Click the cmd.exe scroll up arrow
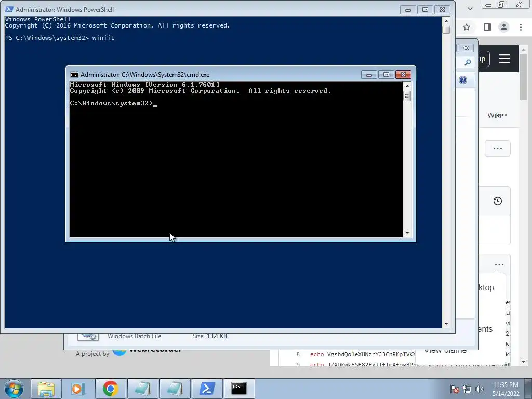The image size is (532, 399). coord(407,86)
